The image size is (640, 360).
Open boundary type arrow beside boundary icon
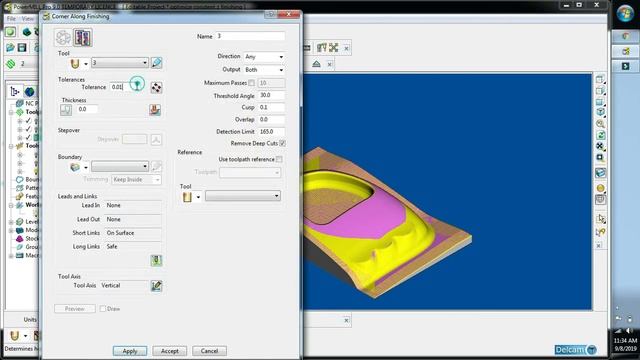coord(86,167)
